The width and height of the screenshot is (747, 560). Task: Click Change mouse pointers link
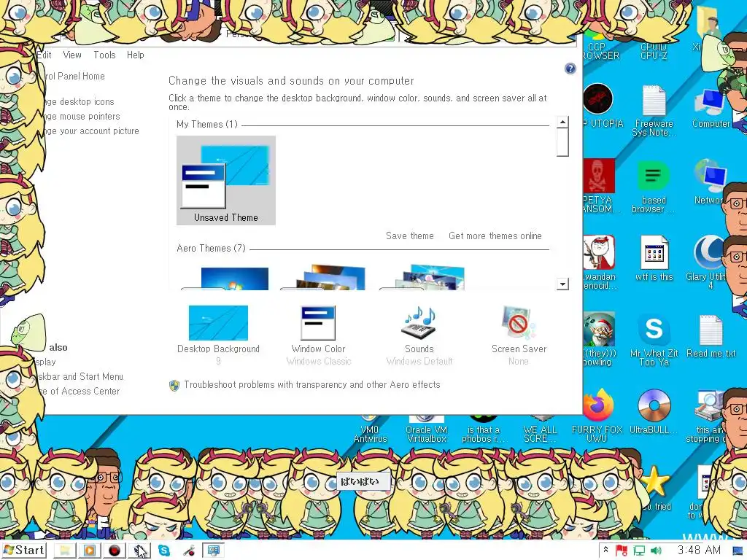(82, 116)
